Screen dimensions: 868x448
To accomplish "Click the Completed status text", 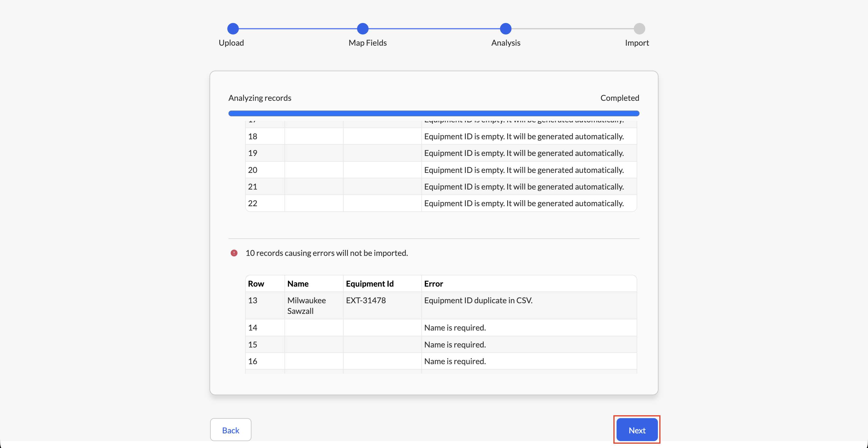I will click(620, 98).
